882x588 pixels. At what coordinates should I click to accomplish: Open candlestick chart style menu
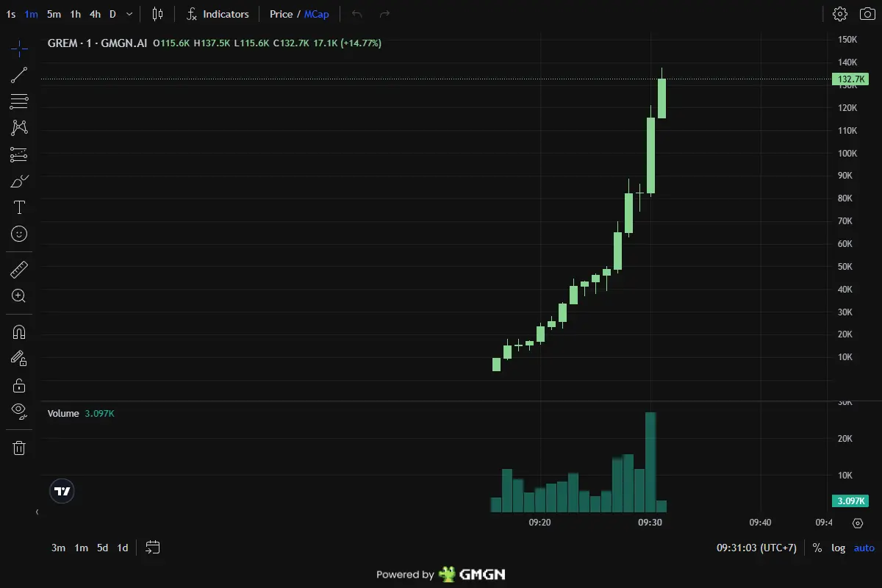(x=158, y=14)
